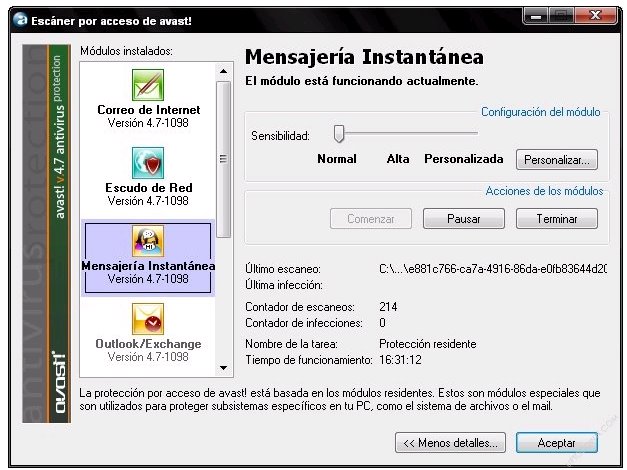
Task: Click the avast! title bar icon
Action: coord(18,20)
